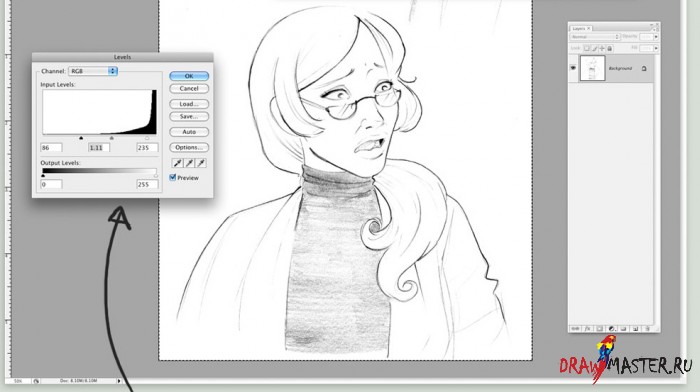Toggle the lock all button in Layers panel
The height and width of the screenshot is (392, 700).
[610, 48]
